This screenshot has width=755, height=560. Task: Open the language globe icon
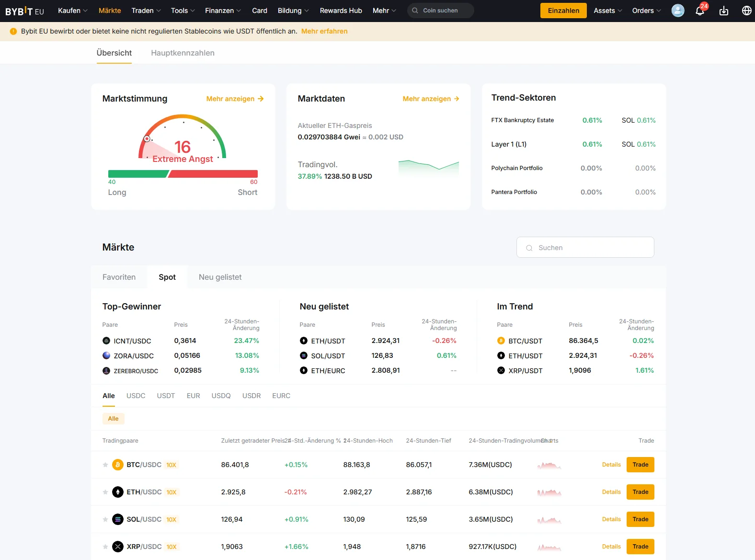pos(746,11)
